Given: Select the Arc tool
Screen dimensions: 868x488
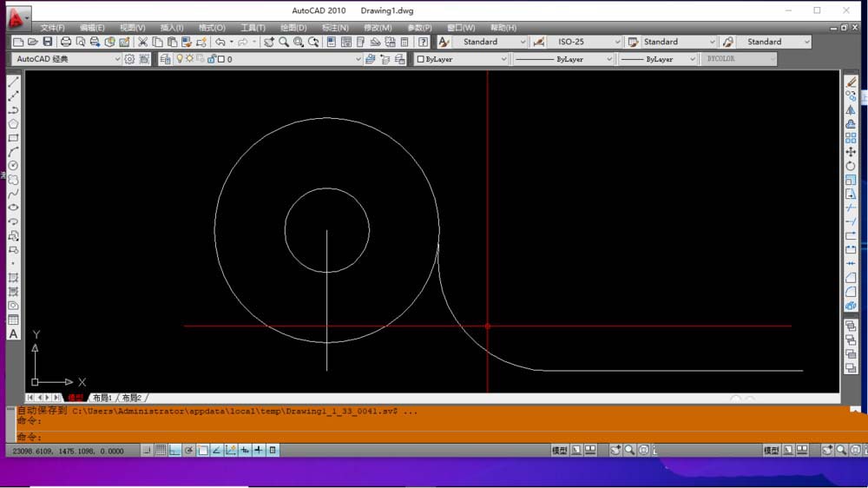Looking at the screenshot, I should point(13,152).
